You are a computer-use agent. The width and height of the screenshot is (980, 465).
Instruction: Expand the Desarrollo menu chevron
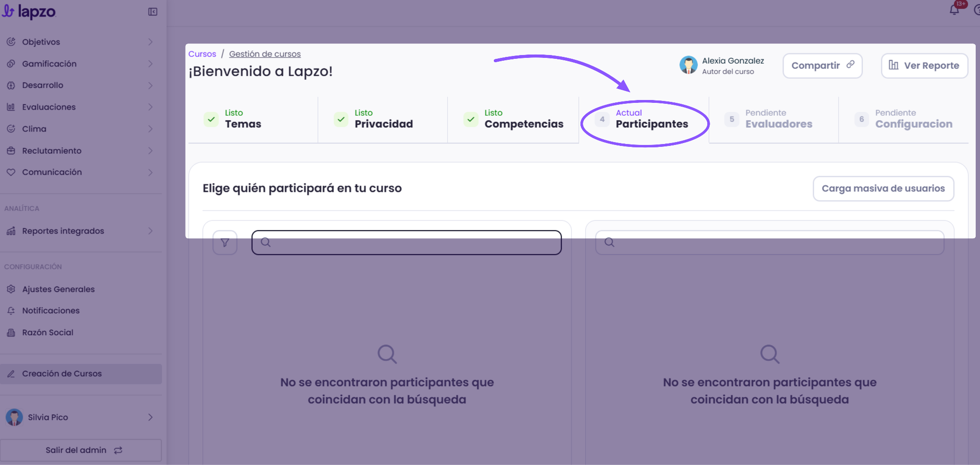(150, 85)
